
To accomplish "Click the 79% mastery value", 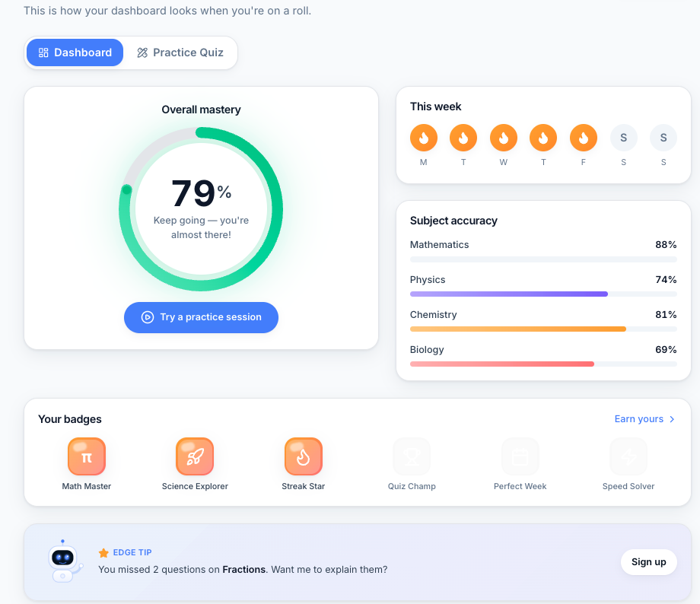I will [202, 193].
